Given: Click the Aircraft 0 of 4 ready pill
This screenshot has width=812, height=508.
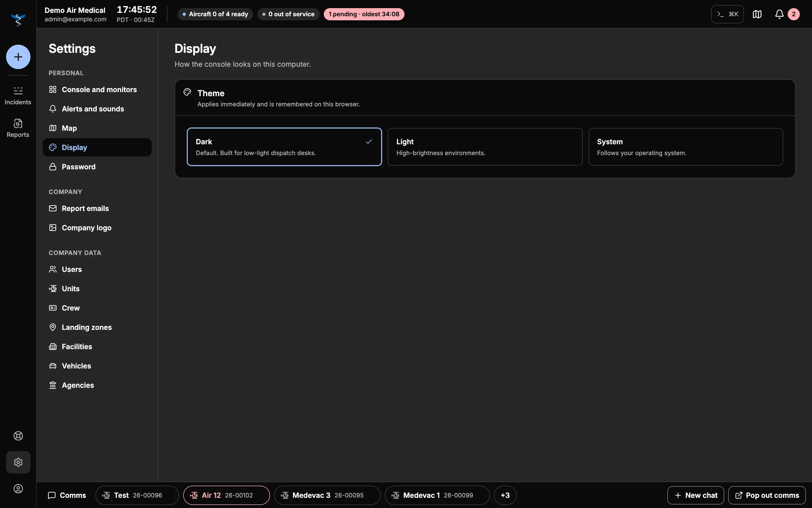Looking at the screenshot, I should click(x=215, y=14).
